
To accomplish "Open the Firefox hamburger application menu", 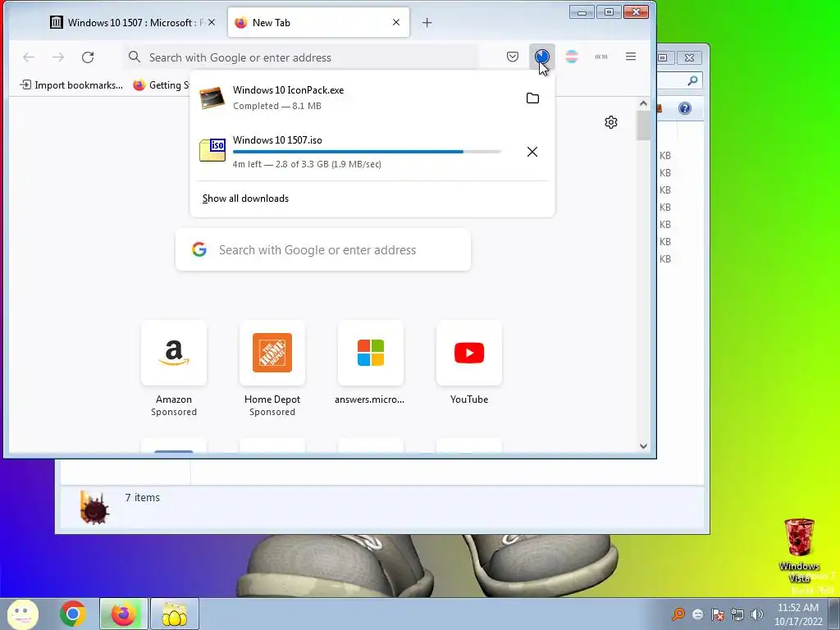I will 631,57.
